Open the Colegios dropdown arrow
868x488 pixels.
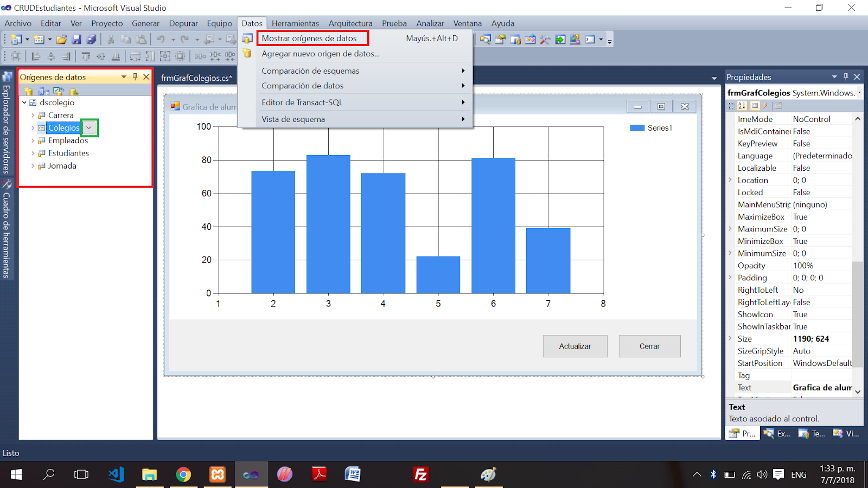point(88,127)
